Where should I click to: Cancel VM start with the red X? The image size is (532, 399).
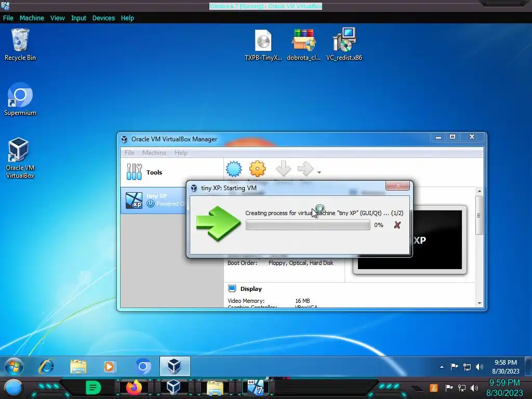(x=397, y=225)
